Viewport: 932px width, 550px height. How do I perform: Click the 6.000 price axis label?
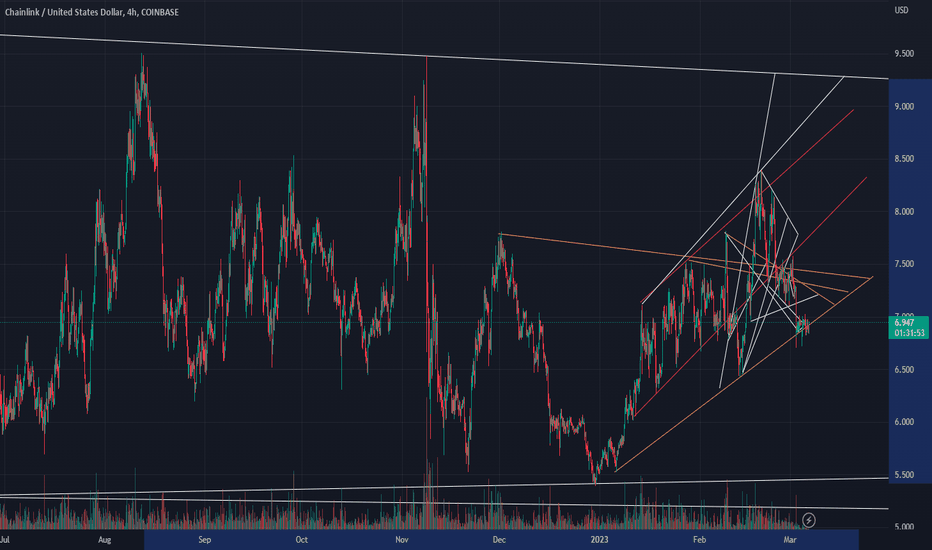click(904, 422)
